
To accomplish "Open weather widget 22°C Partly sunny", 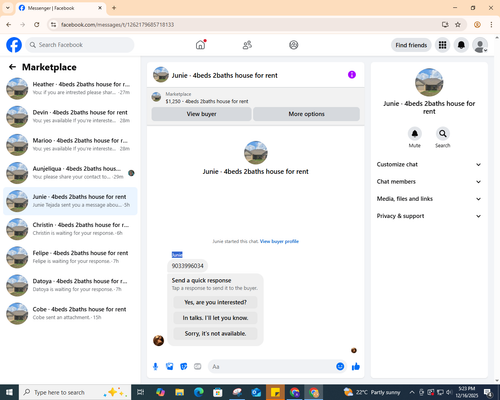I will pos(372,392).
